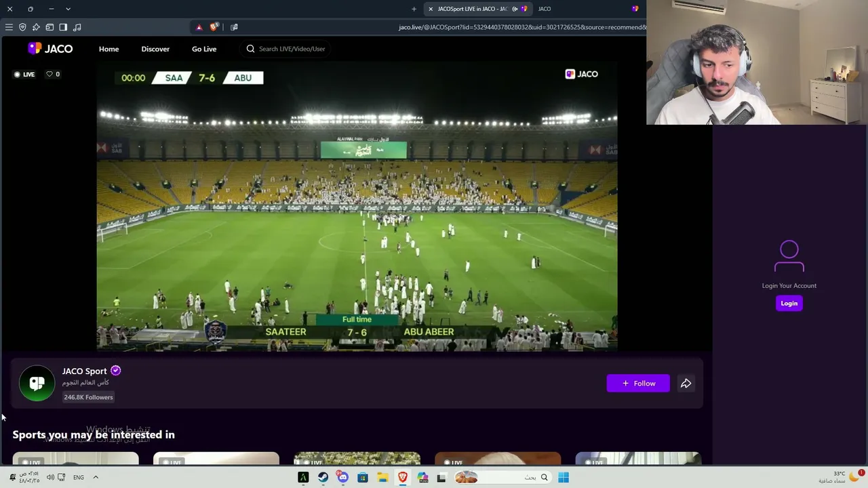Open Microsoft Store from the taskbar
Image resolution: width=868 pixels, height=488 pixels.
click(363, 478)
